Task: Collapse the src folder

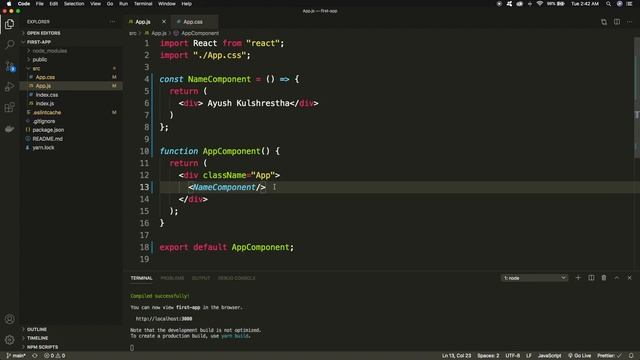Action: click(x=36, y=69)
